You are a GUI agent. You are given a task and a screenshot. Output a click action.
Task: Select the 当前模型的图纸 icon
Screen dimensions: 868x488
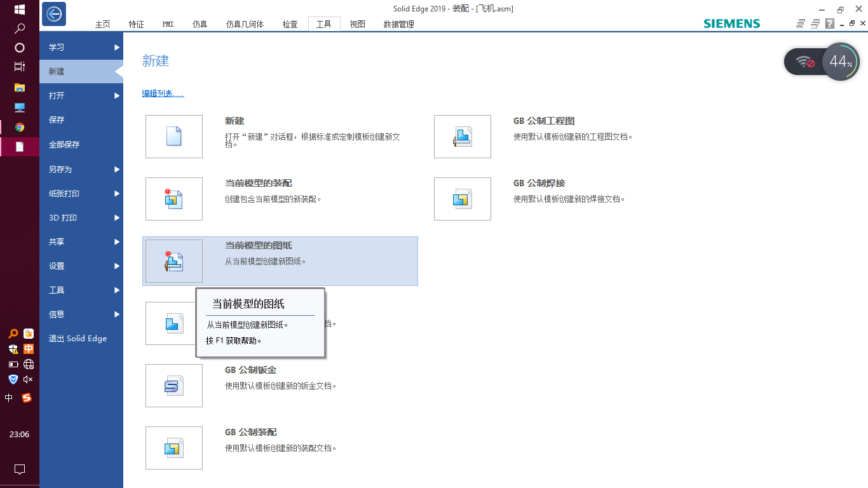pos(173,261)
